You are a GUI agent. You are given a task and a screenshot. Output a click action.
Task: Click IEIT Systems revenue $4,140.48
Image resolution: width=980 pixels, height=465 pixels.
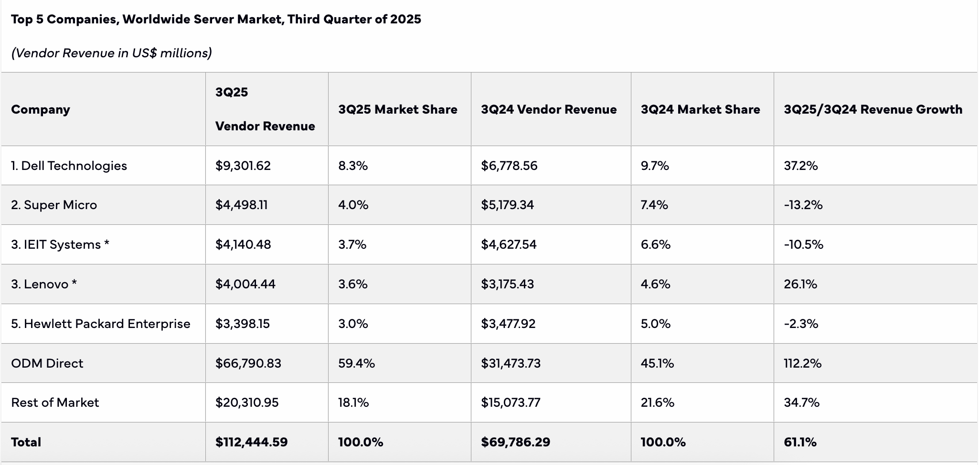click(x=243, y=244)
